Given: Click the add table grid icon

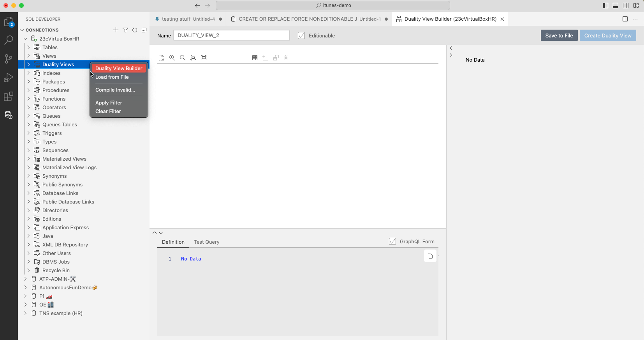Looking at the screenshot, I should click(x=255, y=58).
